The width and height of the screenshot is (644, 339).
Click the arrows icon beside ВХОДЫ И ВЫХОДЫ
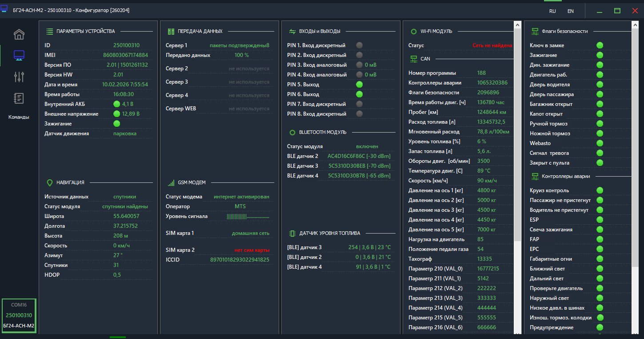coord(292,32)
